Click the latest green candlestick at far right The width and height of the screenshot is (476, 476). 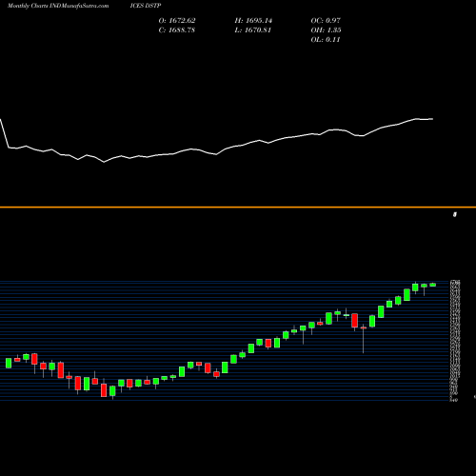click(x=433, y=285)
